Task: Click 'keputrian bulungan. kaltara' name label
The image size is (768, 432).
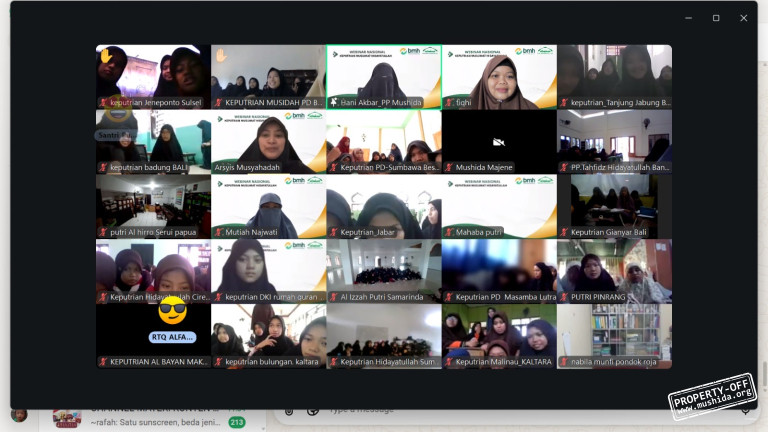Action: coord(272,362)
